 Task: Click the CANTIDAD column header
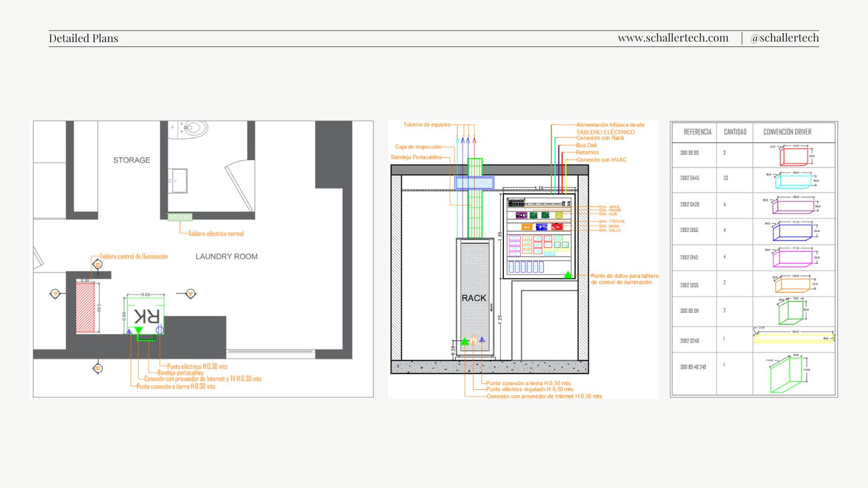735,132
